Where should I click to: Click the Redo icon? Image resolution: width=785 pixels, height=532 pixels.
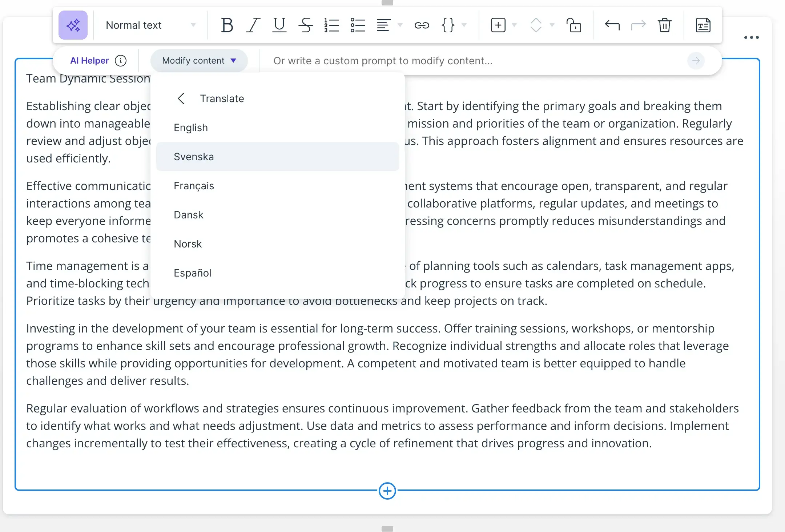[x=638, y=25]
